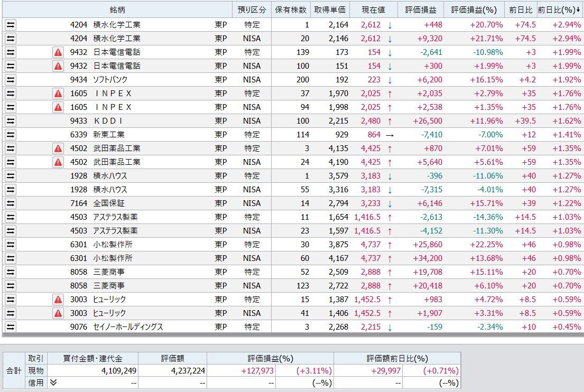Viewport: 584px width, 392px height.
Task: Click warning icon on 1605 INPEX 特定 row
Action: (x=58, y=94)
